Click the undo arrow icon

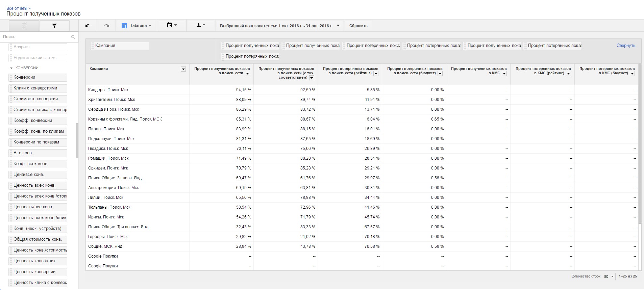pyautogui.click(x=88, y=26)
